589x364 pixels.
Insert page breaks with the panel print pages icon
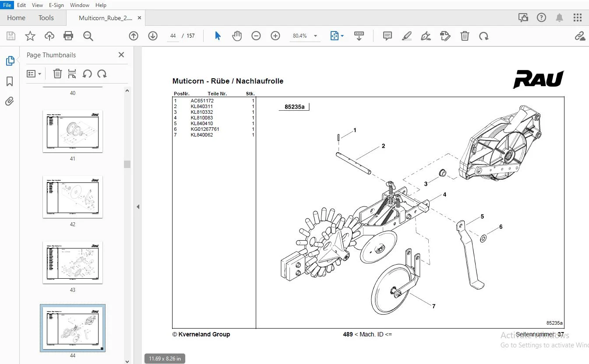(72, 73)
